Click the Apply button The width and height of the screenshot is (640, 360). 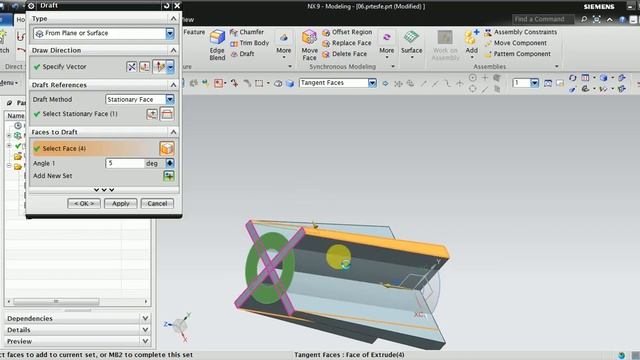click(x=120, y=203)
